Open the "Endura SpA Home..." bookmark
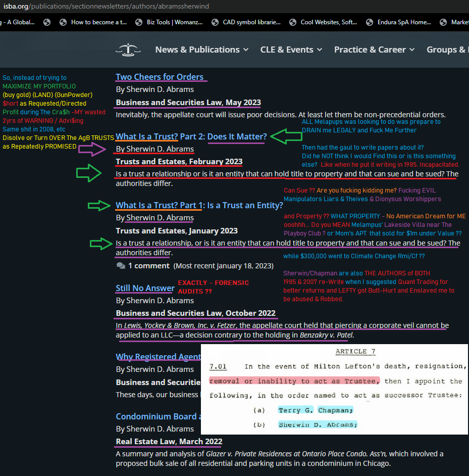469x476 pixels. [399, 22]
